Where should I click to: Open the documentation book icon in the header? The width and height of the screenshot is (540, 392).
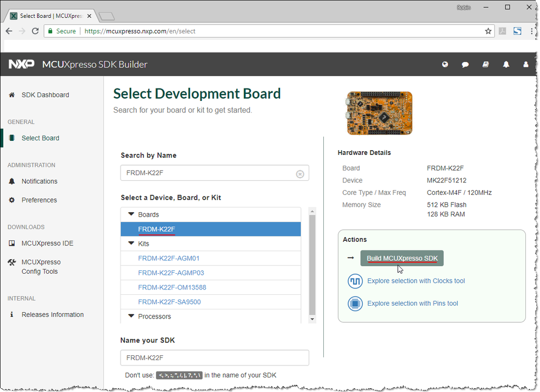(x=485, y=64)
